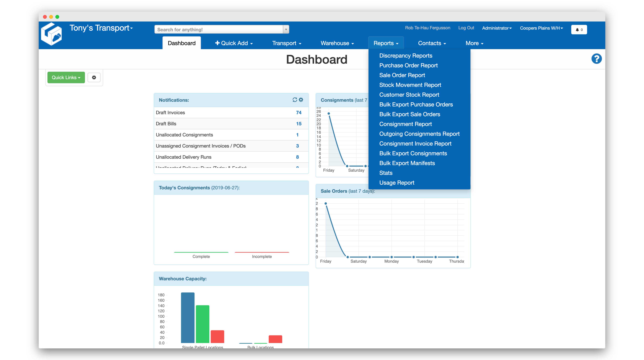The width and height of the screenshot is (644, 360).
Task: Click the search box dropdown arrow
Action: pyautogui.click(x=286, y=30)
